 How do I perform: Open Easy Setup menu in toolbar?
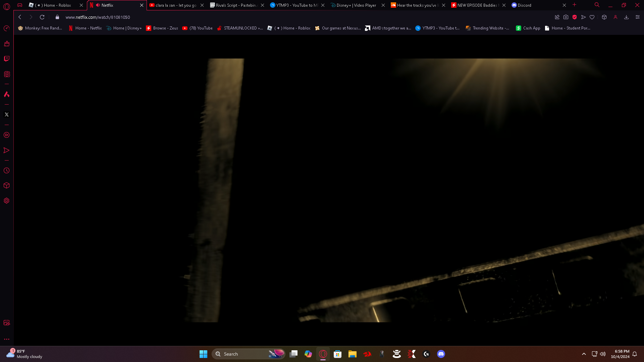click(638, 17)
